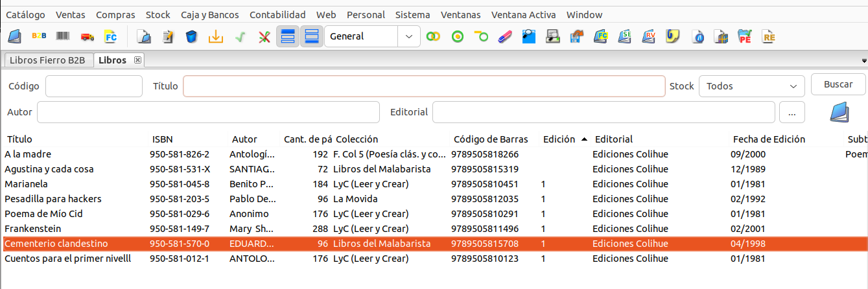Click the ellipsis button beside Editorial

[792, 112]
